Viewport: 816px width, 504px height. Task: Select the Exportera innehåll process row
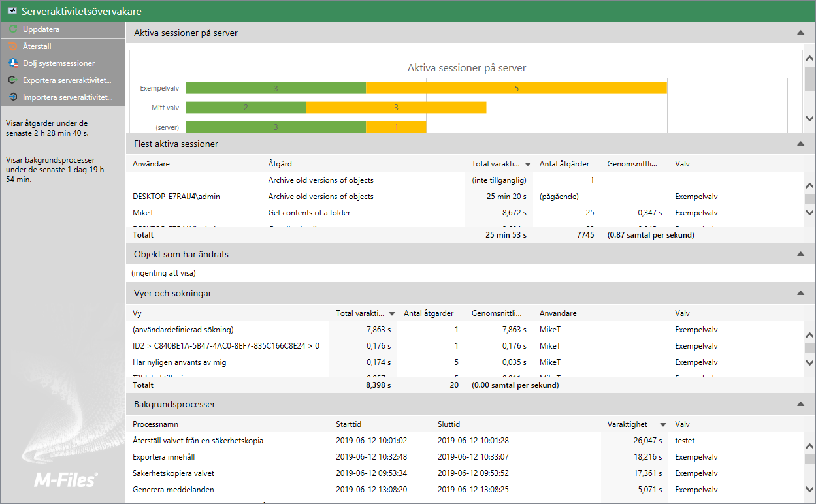[465, 457]
